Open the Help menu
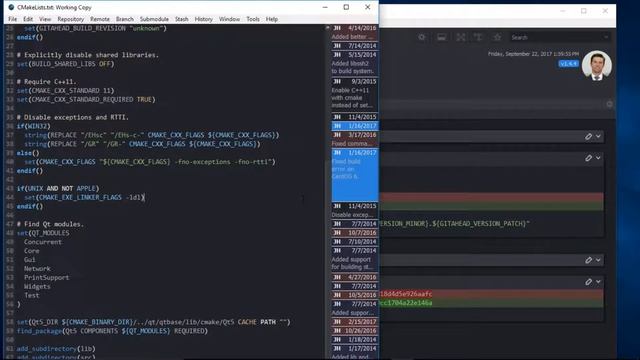This screenshot has height=360, width=640. point(272,19)
